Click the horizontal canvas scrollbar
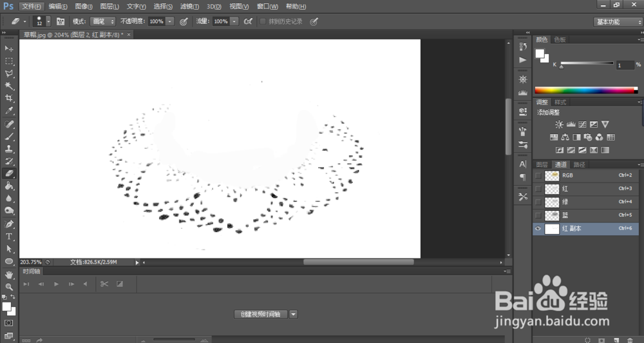The height and width of the screenshot is (343, 644). [359, 262]
